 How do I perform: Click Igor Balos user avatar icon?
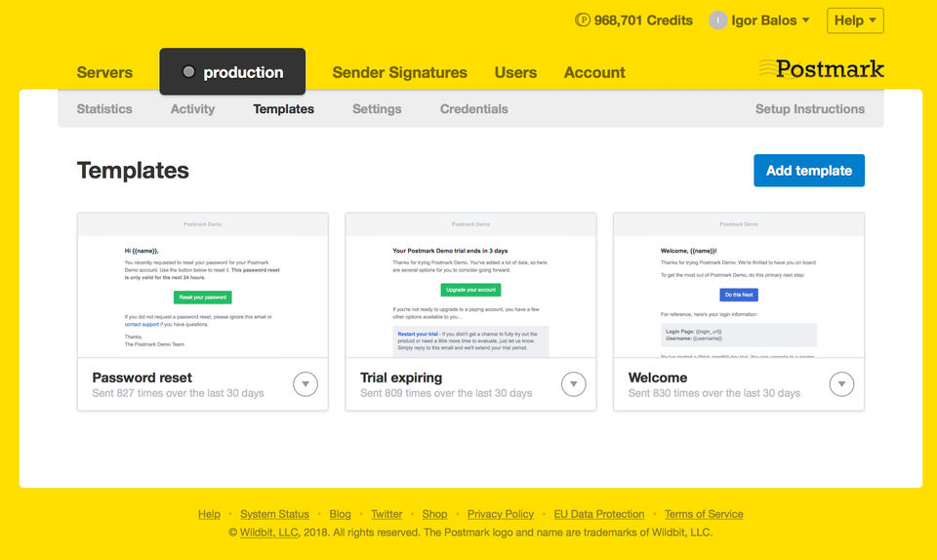click(x=717, y=20)
